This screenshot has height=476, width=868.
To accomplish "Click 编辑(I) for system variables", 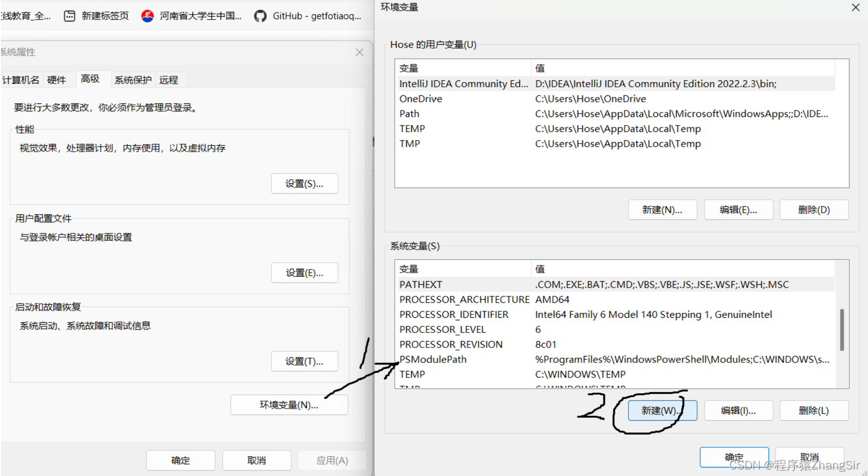I will click(x=738, y=411).
